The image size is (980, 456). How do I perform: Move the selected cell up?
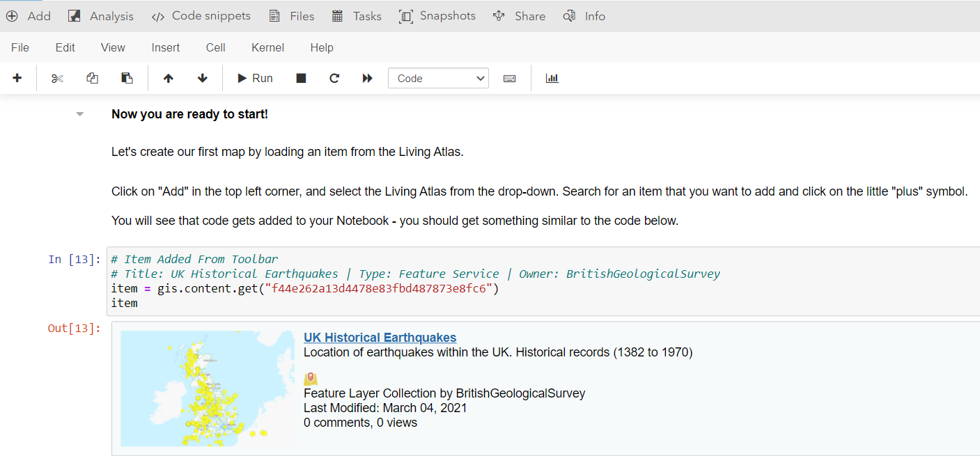[x=168, y=79]
